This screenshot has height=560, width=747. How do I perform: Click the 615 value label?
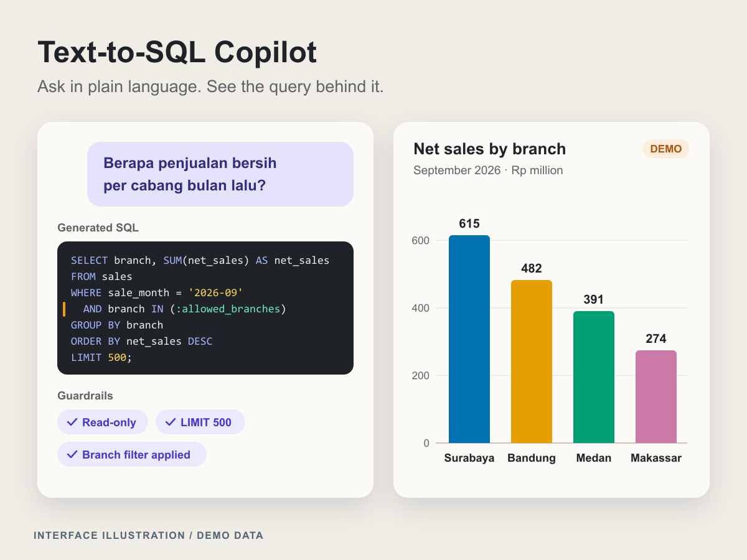469,223
